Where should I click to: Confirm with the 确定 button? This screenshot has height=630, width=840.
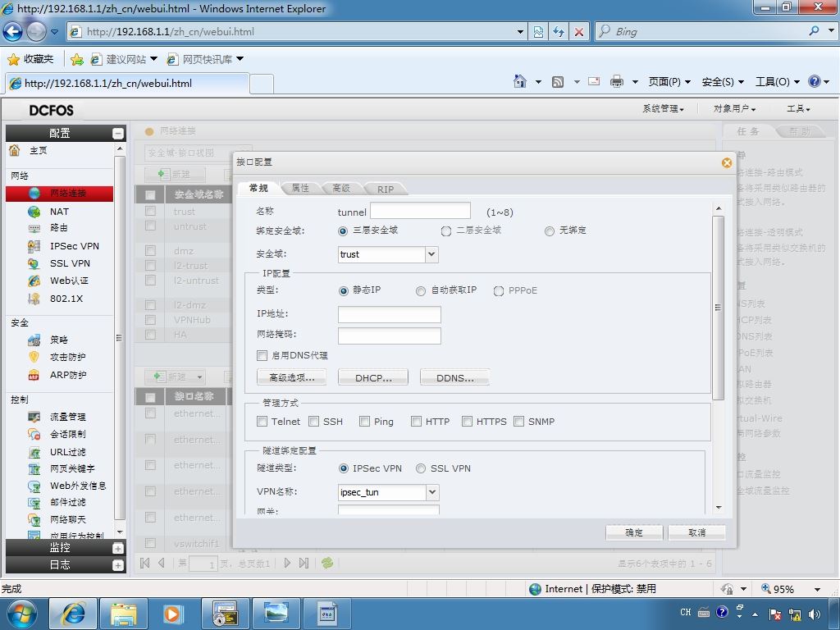click(634, 532)
